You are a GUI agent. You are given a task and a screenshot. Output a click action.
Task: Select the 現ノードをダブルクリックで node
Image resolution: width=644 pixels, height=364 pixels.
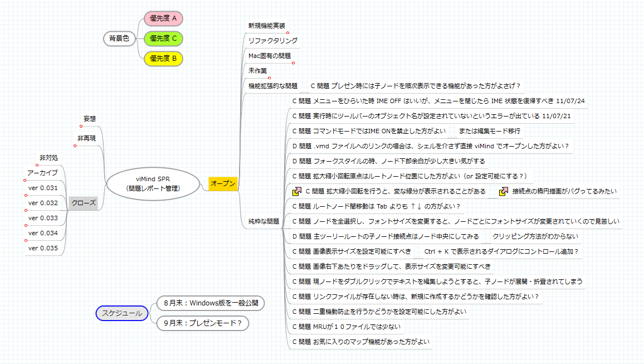pyautogui.click(x=437, y=282)
